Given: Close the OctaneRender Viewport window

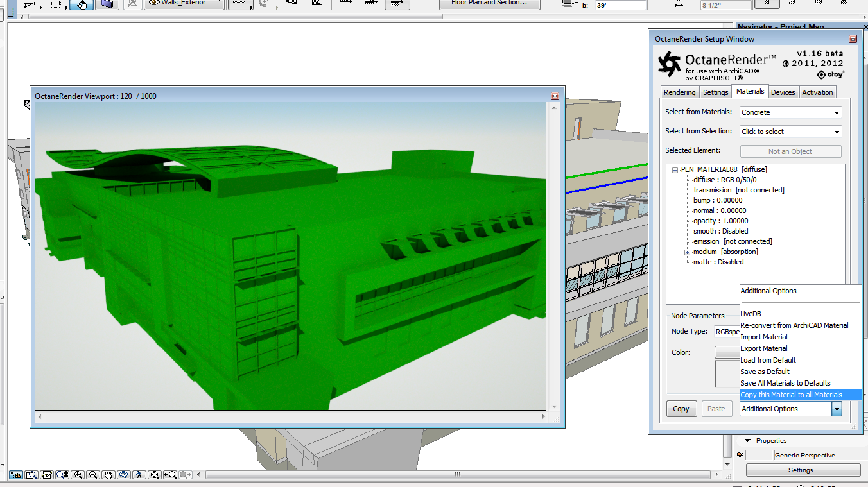Looking at the screenshot, I should click(x=555, y=96).
